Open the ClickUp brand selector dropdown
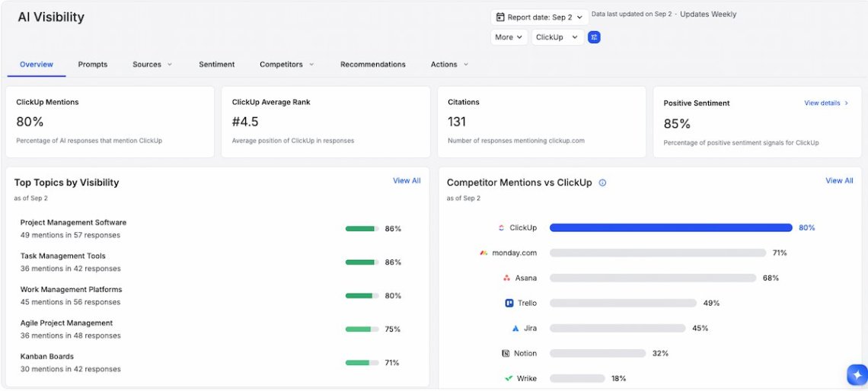868x391 pixels. tap(557, 37)
